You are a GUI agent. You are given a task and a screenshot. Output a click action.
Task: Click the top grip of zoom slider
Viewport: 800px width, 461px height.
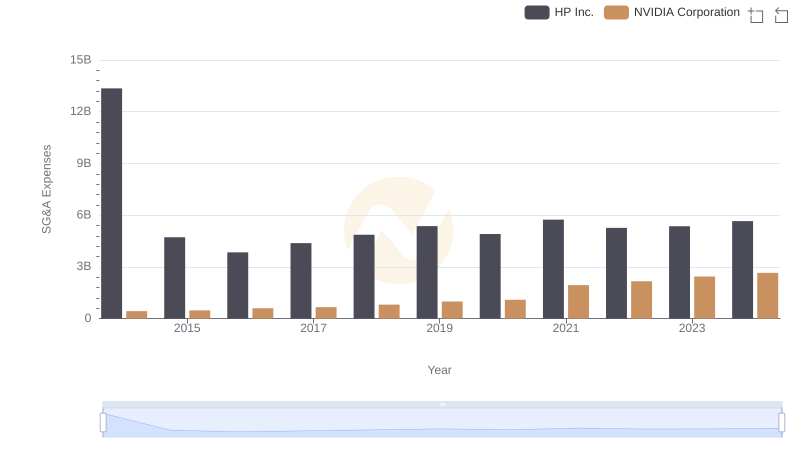(442, 404)
